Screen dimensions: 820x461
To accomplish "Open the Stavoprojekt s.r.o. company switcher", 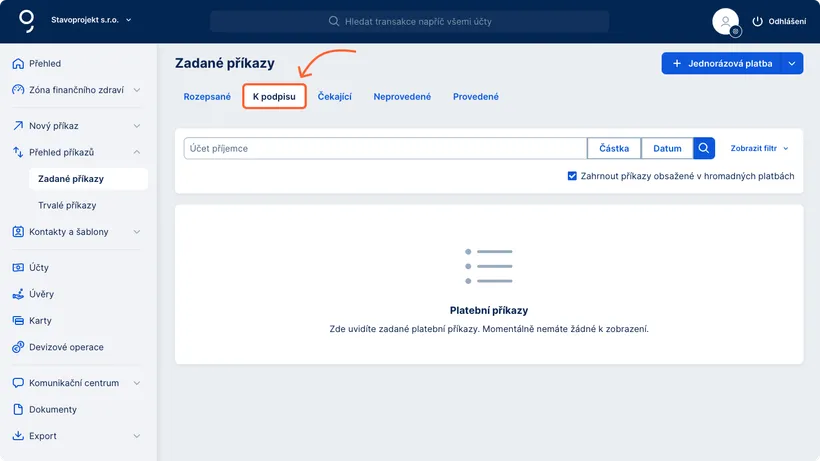I will (x=91, y=19).
